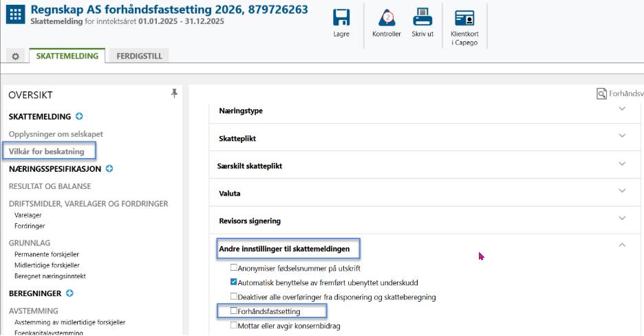Click plus icon next to Beregninger
The image size is (644, 336).
point(69,293)
